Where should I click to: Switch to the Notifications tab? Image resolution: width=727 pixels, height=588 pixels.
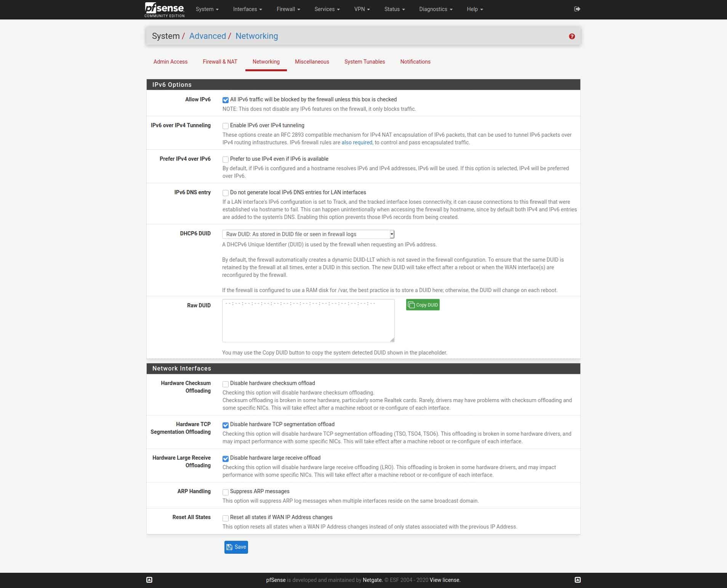click(x=415, y=62)
